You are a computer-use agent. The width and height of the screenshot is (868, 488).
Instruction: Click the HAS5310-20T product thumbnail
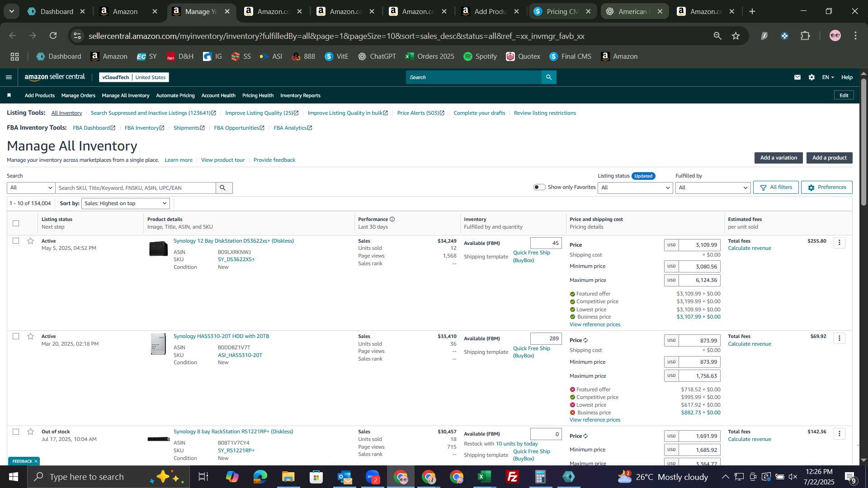click(x=158, y=344)
